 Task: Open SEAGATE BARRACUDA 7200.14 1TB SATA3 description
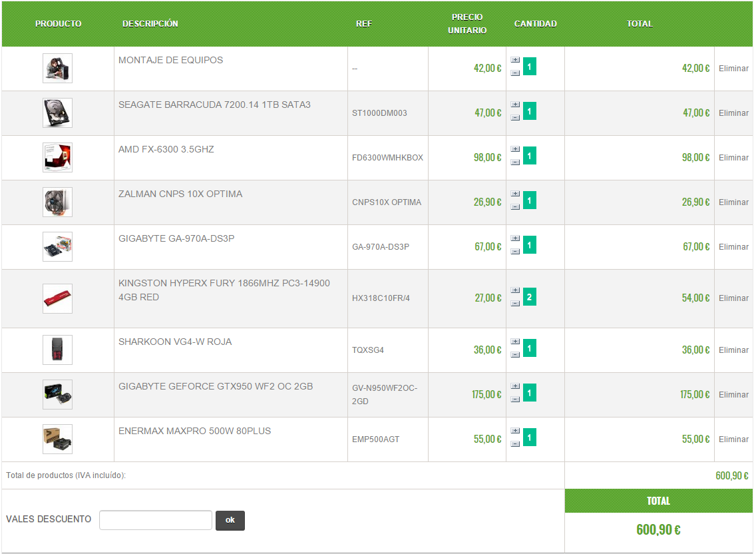214,105
